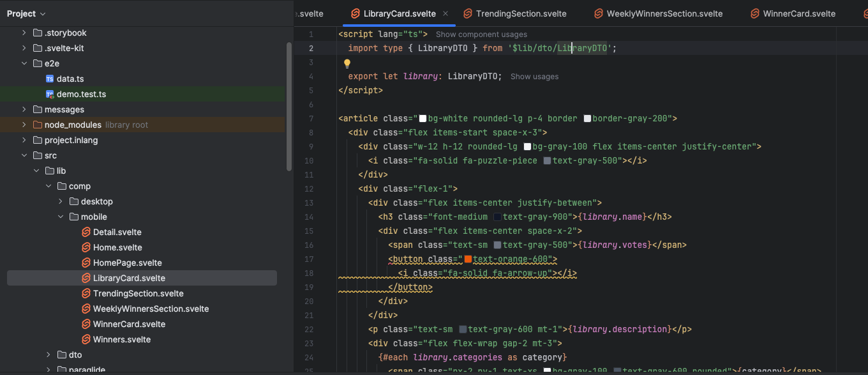Collapse the lib folder
868x375 pixels.
tap(36, 171)
